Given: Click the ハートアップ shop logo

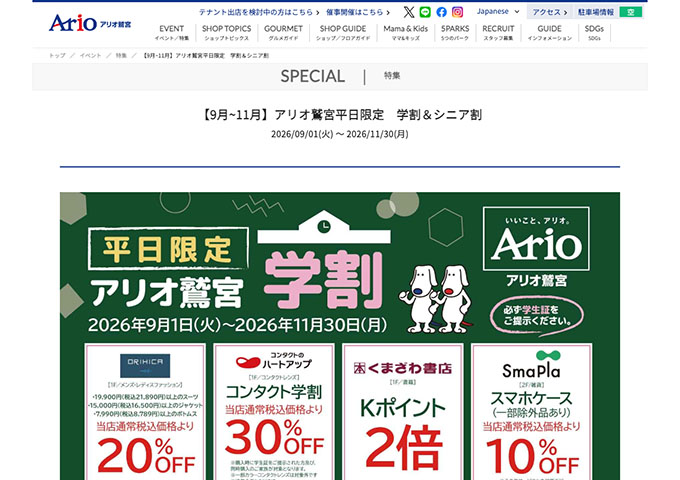Looking at the screenshot, I should (274, 361).
